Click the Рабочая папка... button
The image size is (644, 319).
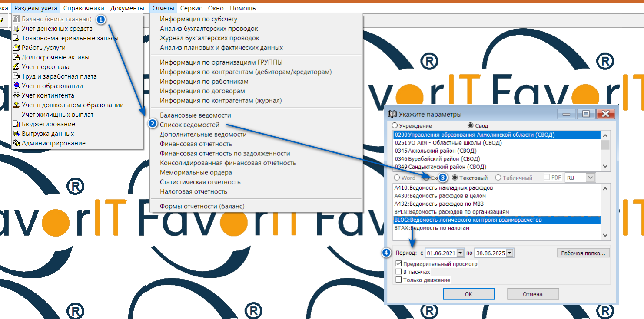click(x=584, y=253)
